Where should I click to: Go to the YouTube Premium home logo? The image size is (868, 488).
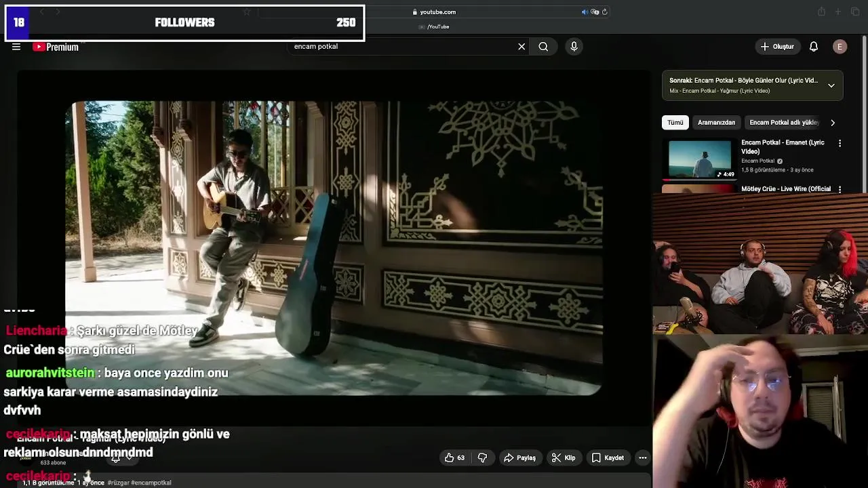(56, 47)
